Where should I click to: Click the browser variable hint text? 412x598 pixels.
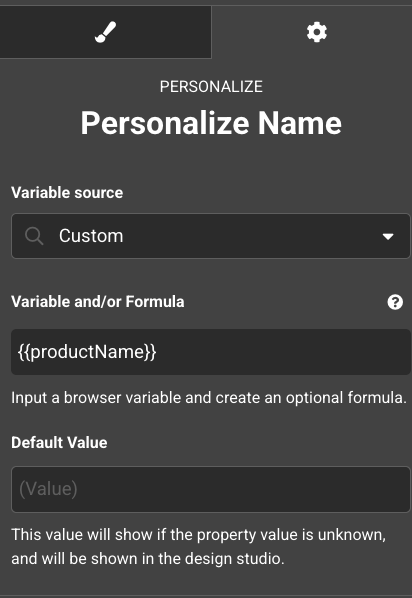click(x=209, y=398)
